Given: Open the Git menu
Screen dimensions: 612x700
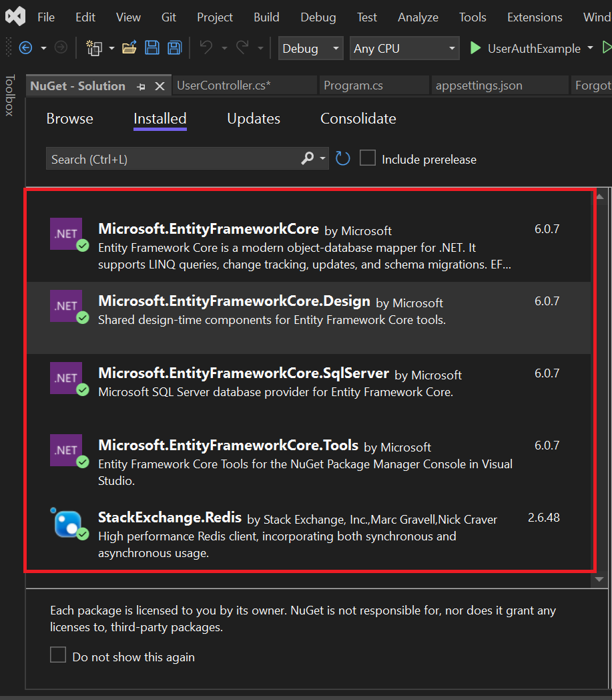Looking at the screenshot, I should tap(169, 17).
